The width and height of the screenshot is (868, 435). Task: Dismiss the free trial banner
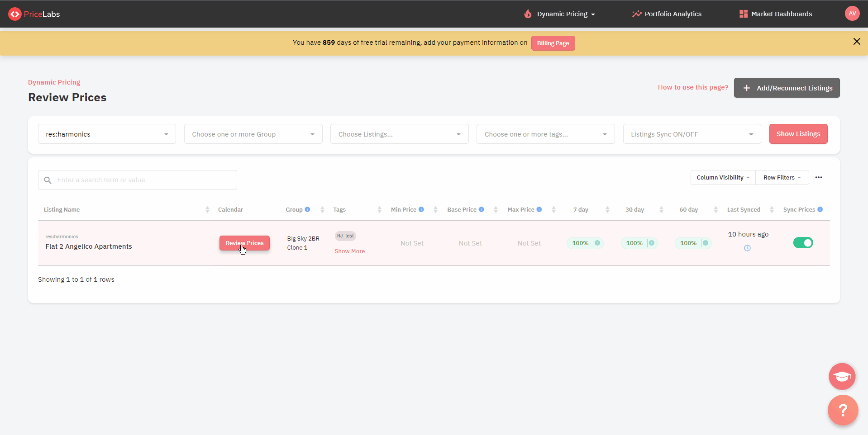(x=857, y=42)
